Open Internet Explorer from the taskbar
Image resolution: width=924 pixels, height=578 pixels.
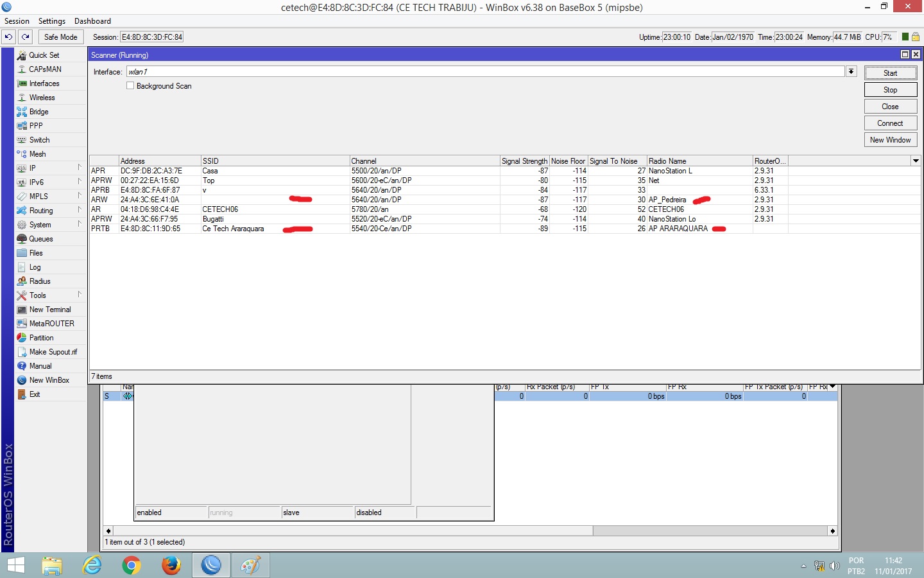click(x=92, y=565)
